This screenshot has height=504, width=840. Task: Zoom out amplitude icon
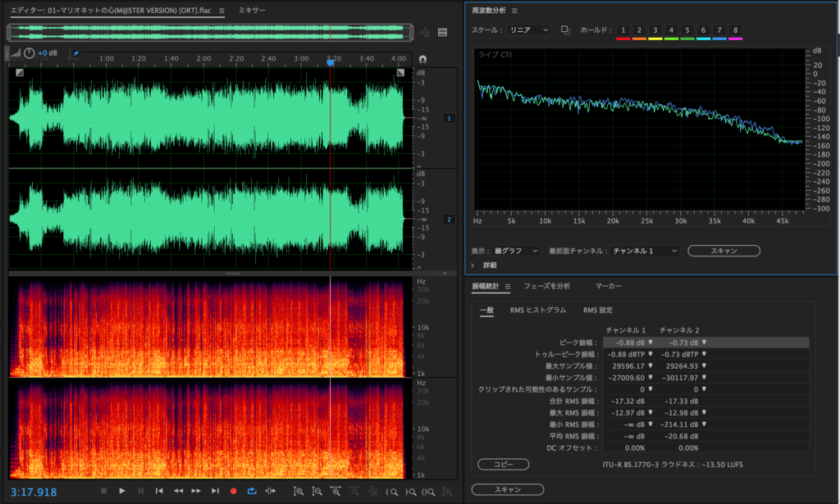(x=317, y=491)
